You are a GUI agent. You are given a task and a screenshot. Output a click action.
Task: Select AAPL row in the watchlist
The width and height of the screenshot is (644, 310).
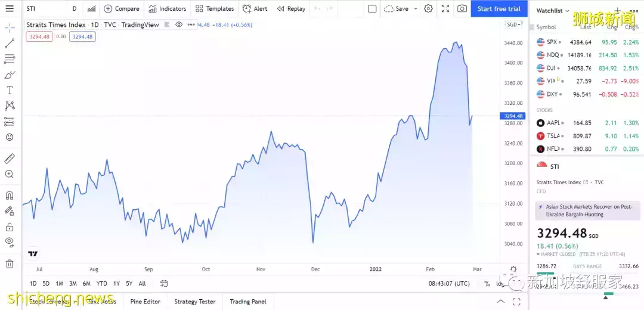click(x=587, y=123)
